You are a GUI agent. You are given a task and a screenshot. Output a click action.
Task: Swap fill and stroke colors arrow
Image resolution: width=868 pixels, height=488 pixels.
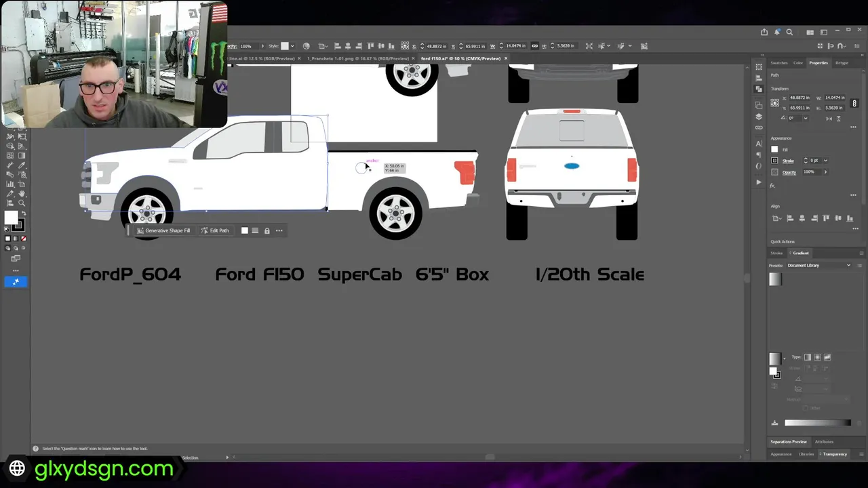(23, 213)
